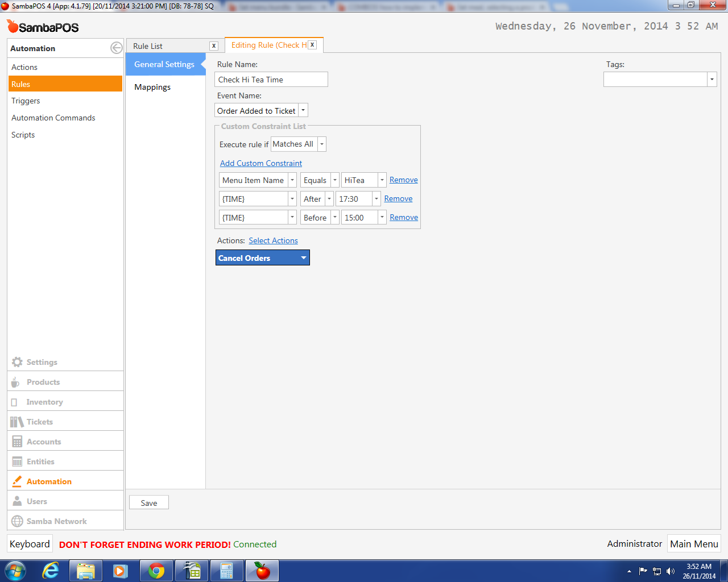Click the work period warning message
This screenshot has height=582, width=728.
pos(145,544)
